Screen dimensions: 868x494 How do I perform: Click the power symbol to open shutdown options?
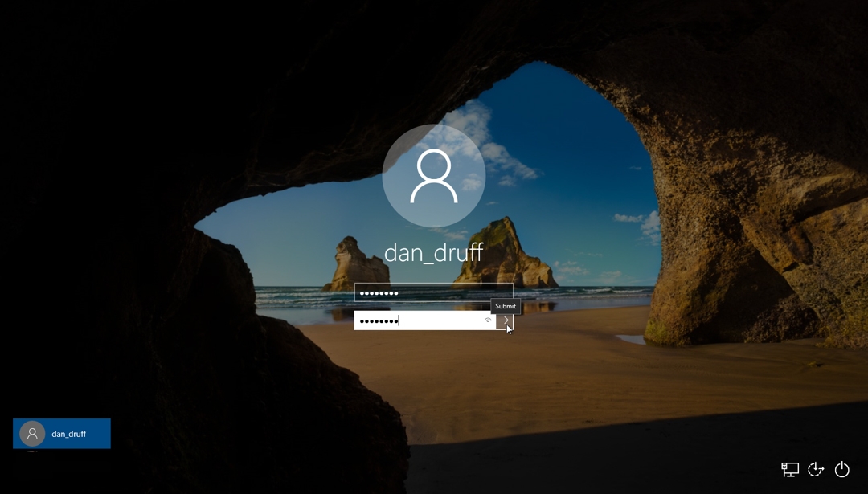click(843, 468)
